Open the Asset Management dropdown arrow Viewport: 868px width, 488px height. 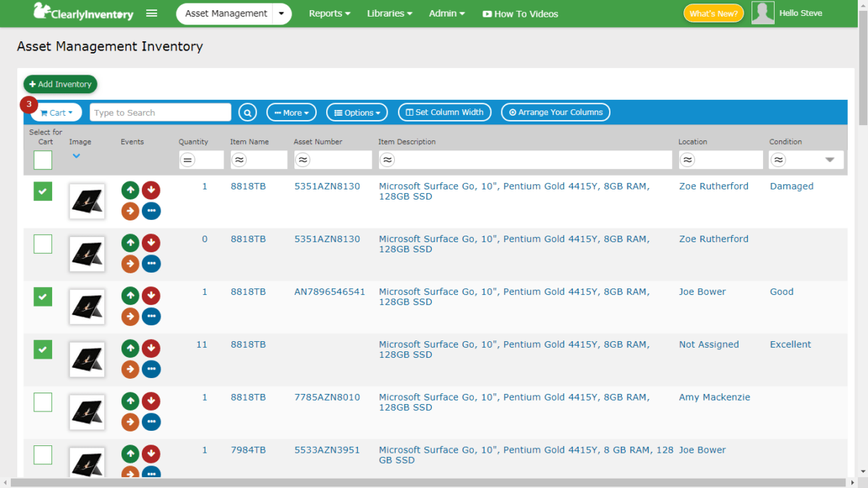pos(282,14)
